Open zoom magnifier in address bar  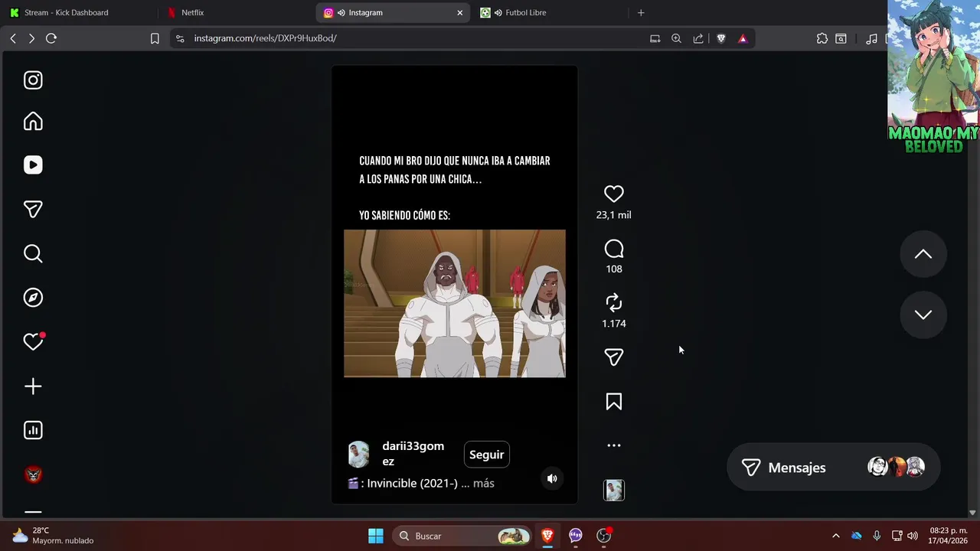click(677, 38)
